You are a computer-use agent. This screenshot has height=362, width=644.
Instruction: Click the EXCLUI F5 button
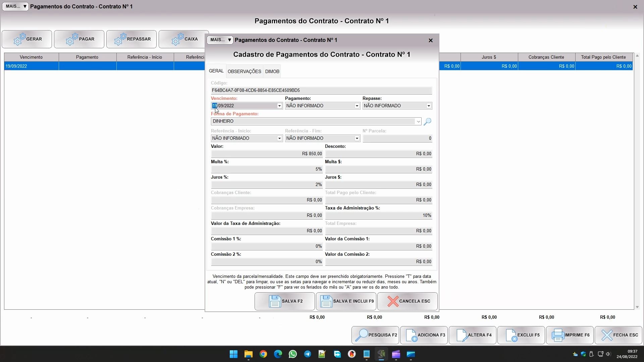pos(521,335)
